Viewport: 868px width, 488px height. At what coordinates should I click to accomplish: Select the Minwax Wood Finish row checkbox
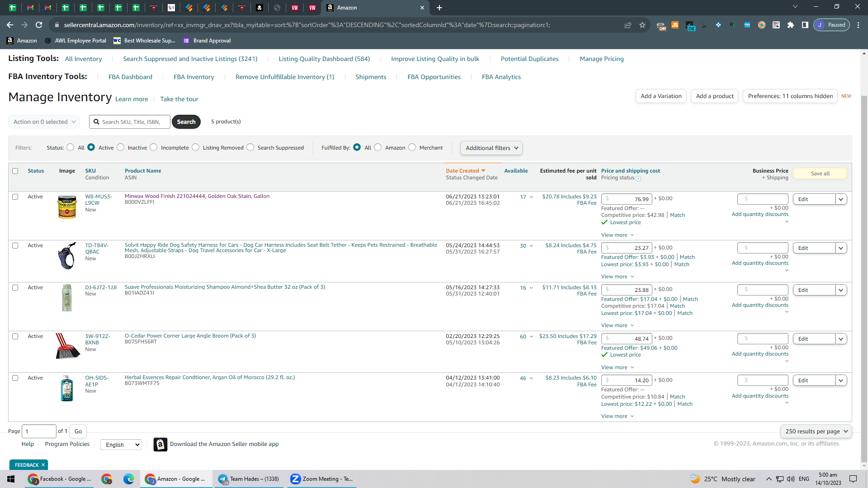(x=15, y=197)
